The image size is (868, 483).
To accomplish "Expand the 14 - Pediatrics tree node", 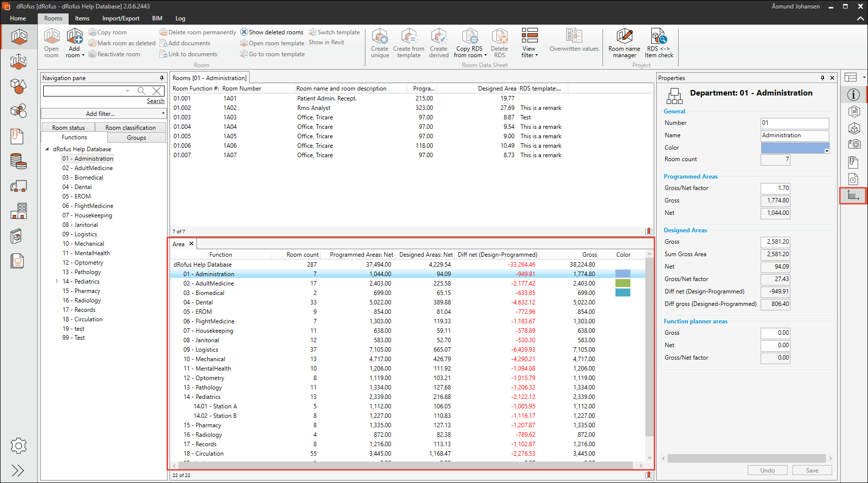I will coord(57,282).
